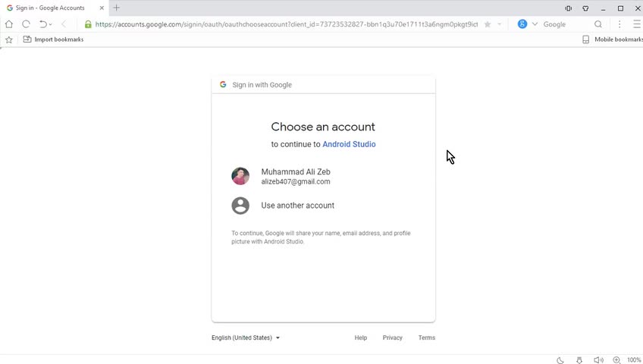Open Import bookmarks in bookmarks bar
The height and width of the screenshot is (364, 643).
pyautogui.click(x=58, y=39)
